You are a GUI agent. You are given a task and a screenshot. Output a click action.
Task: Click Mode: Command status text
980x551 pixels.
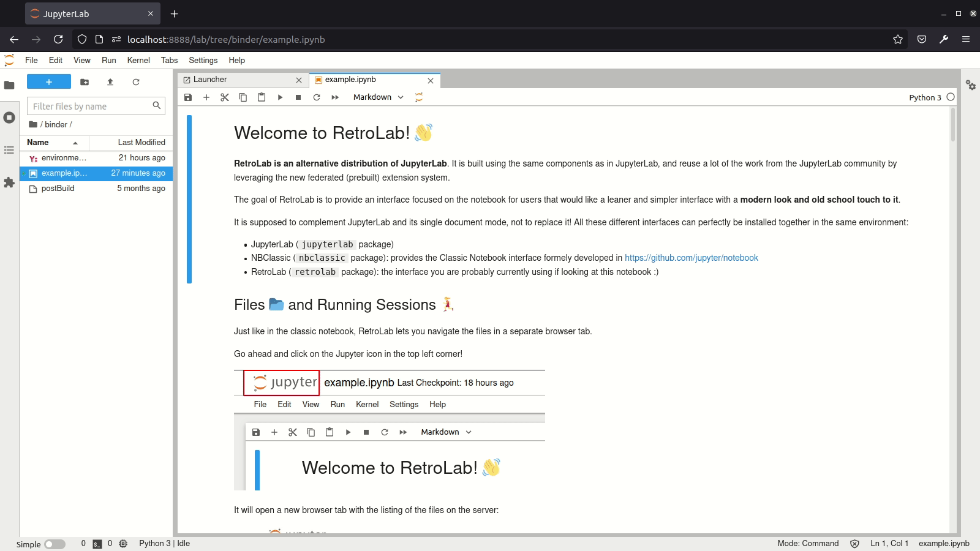point(808,544)
